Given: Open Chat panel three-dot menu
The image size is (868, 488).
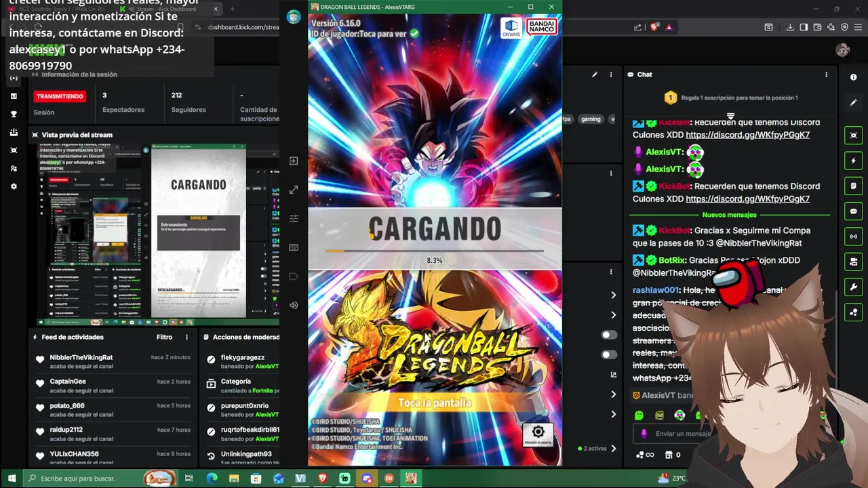Looking at the screenshot, I should coord(826,75).
